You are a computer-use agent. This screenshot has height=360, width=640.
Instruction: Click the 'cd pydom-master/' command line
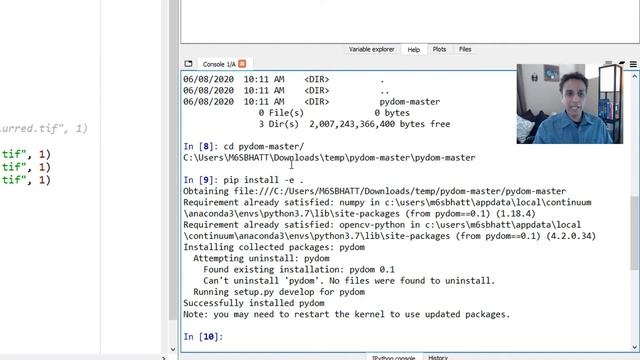pos(264,147)
